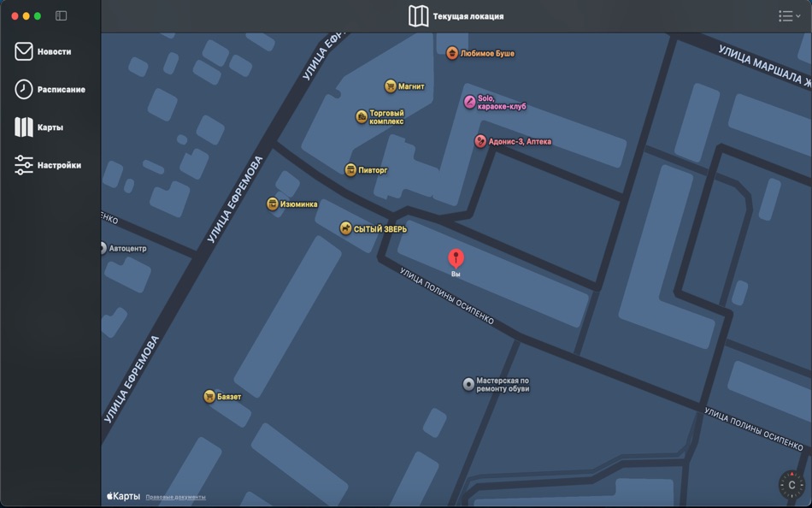The height and width of the screenshot is (508, 812).
Task: Click the Apple Карты logo text
Action: 123,496
